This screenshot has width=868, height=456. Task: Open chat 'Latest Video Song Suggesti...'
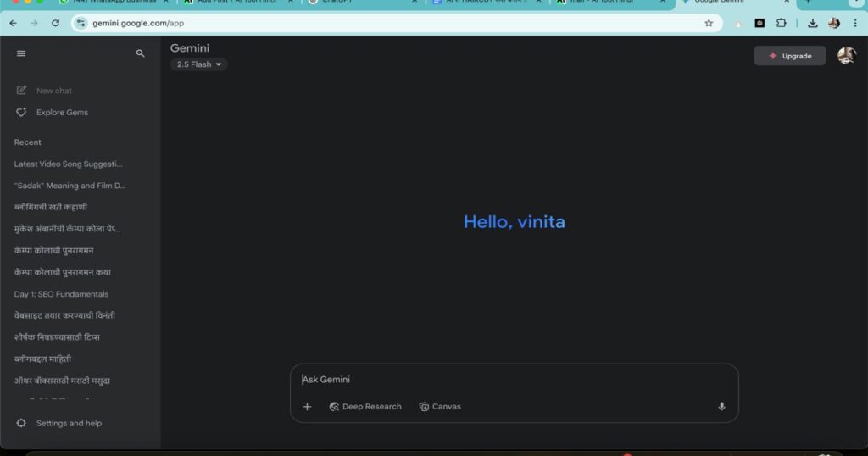pyautogui.click(x=69, y=164)
